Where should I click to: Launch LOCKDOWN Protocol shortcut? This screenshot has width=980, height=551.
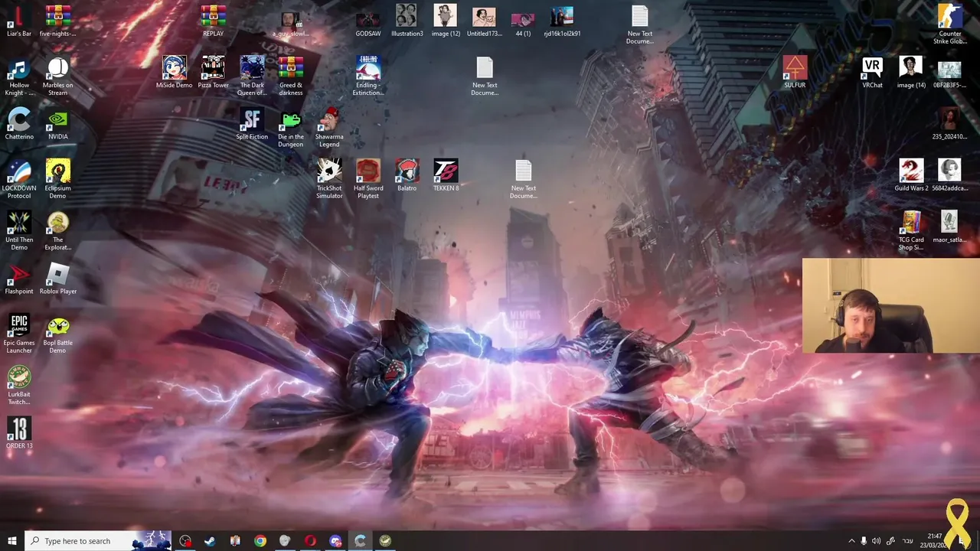pyautogui.click(x=19, y=179)
